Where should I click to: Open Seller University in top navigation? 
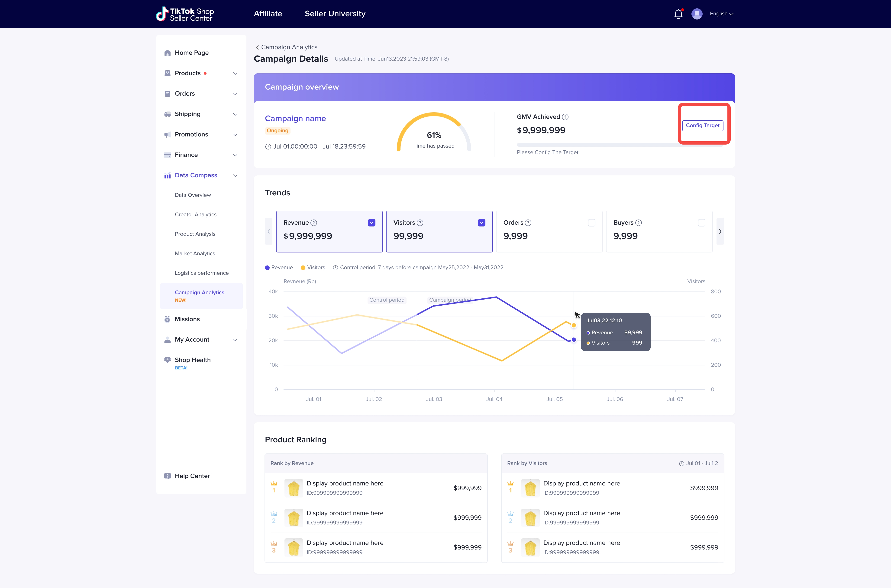point(335,14)
